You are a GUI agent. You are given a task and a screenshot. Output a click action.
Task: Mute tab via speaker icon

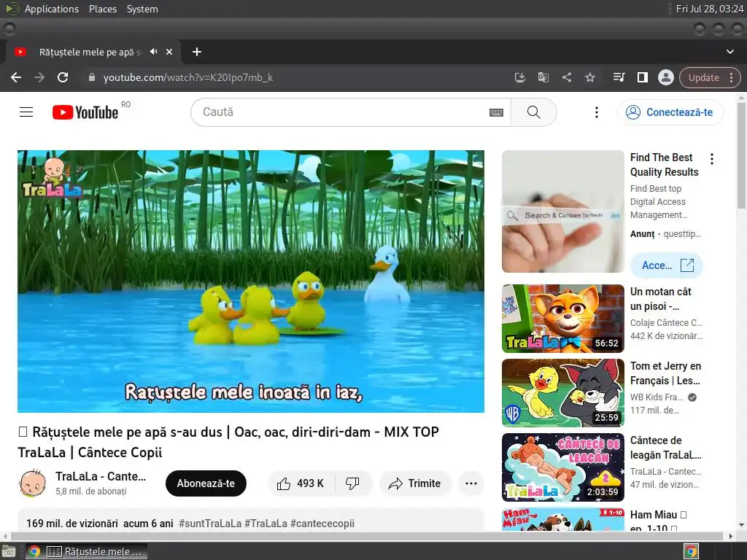153,52
